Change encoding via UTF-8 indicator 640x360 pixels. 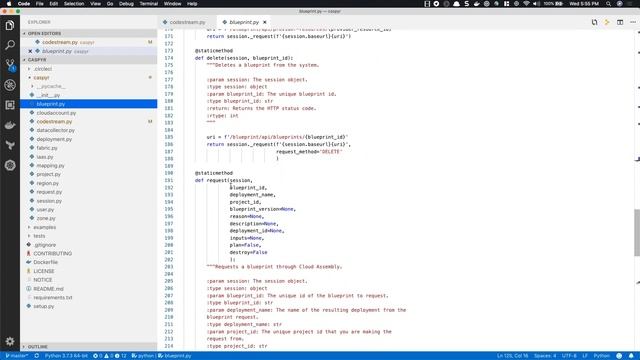pyautogui.click(x=569, y=356)
